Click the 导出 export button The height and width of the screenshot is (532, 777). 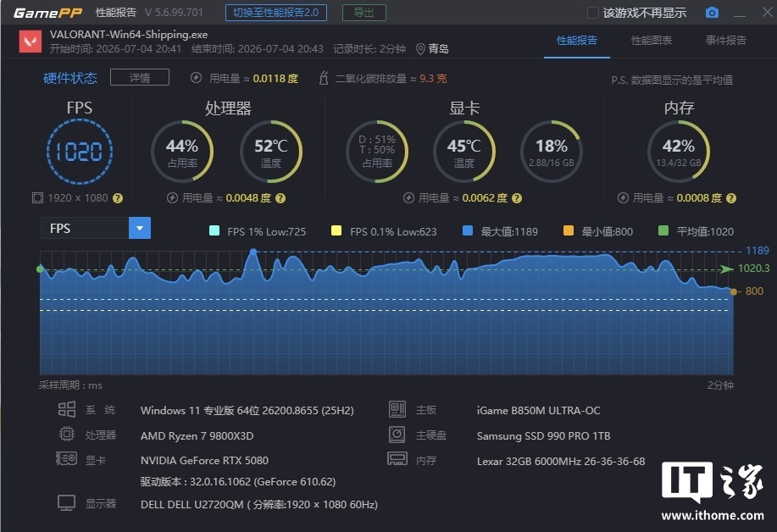tap(364, 13)
